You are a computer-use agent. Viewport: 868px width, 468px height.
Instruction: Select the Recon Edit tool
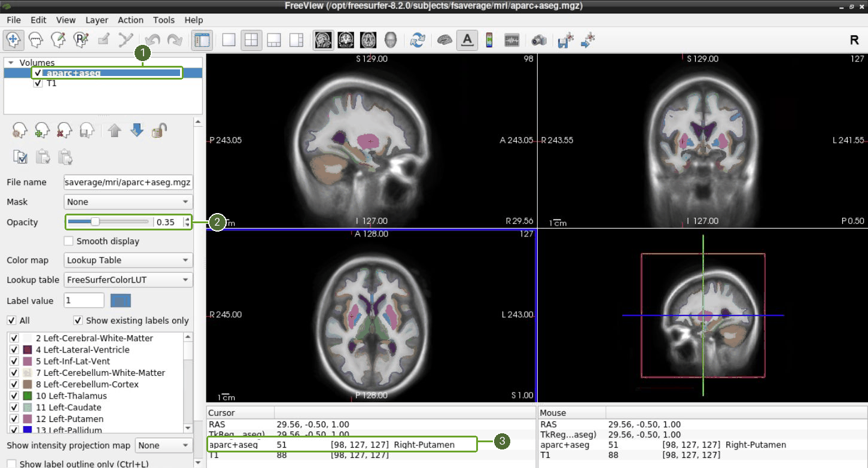pyautogui.click(x=81, y=40)
